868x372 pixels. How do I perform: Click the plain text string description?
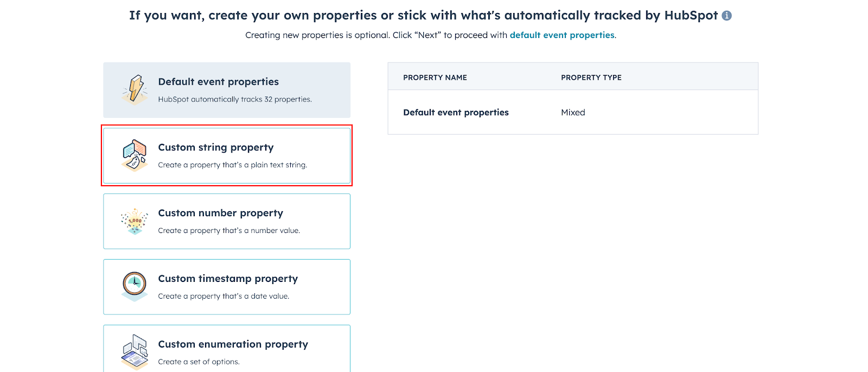coord(233,165)
